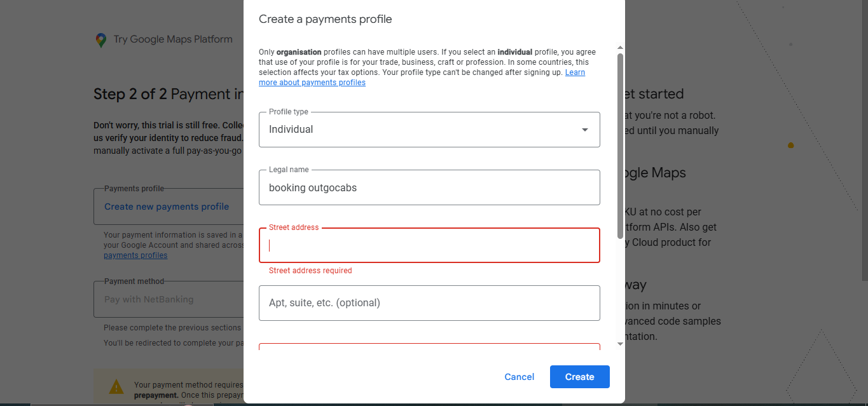Open Learn more about payments profiles link

312,83
